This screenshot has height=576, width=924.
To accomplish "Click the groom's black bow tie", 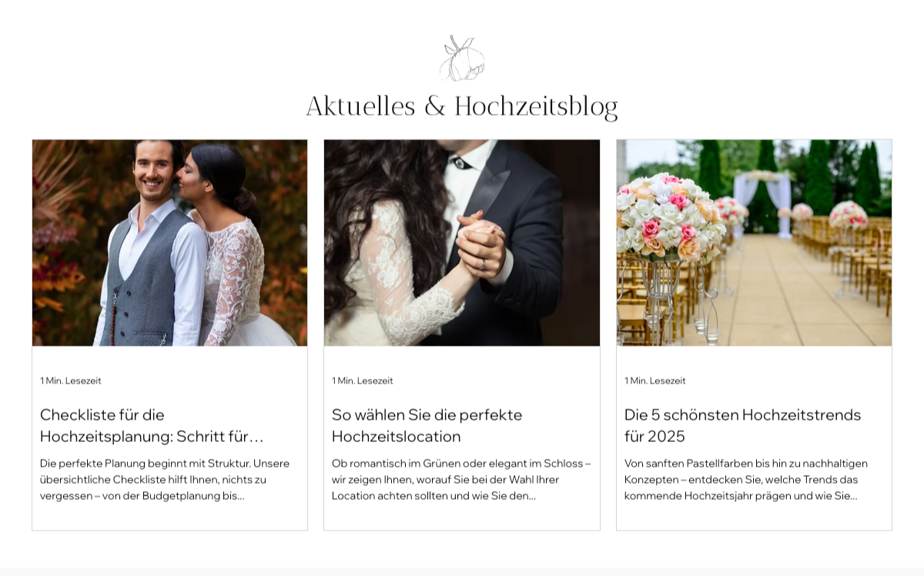I will click(461, 162).
